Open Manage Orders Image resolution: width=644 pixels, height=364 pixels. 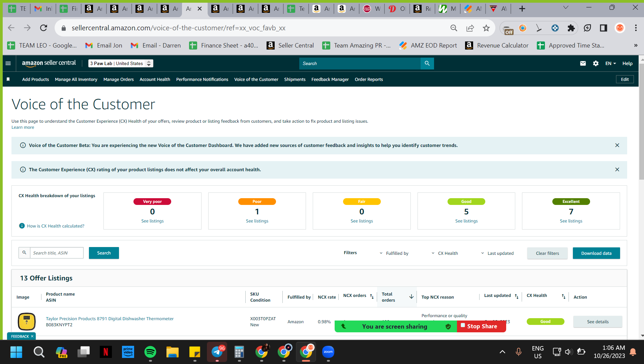click(119, 79)
